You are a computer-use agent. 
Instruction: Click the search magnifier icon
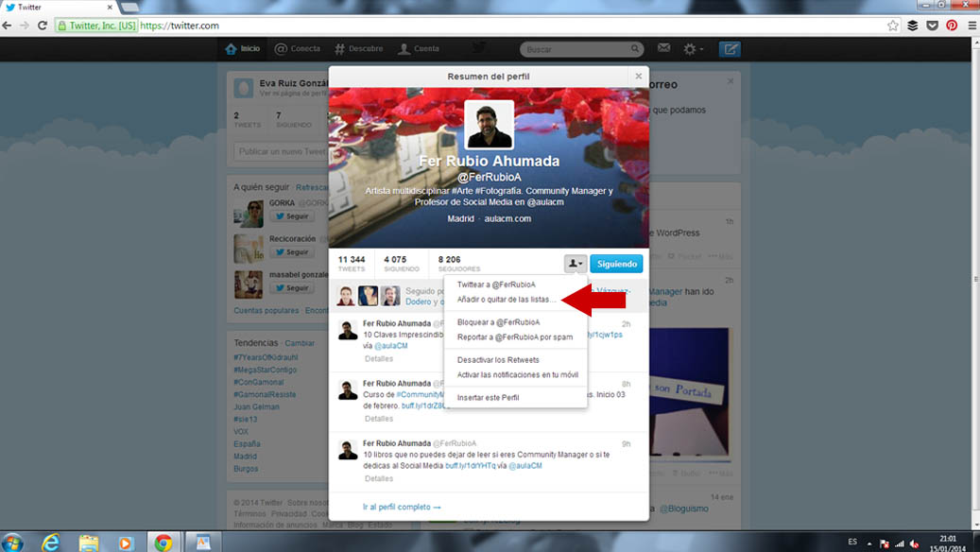[635, 49]
